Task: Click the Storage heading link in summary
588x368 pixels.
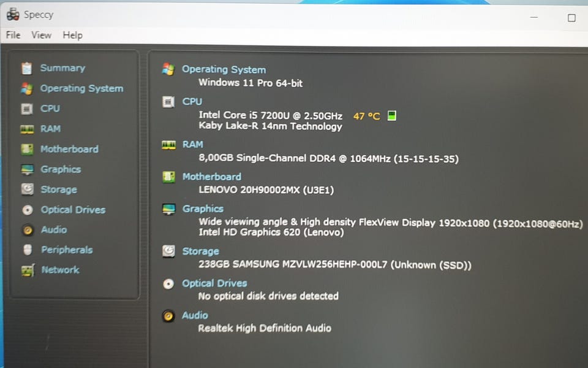Action: [x=201, y=251]
